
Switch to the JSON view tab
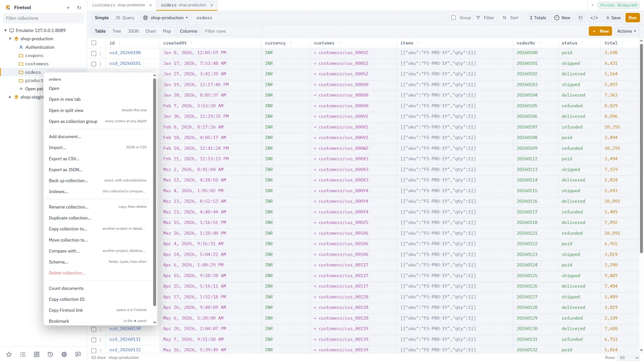133,31
